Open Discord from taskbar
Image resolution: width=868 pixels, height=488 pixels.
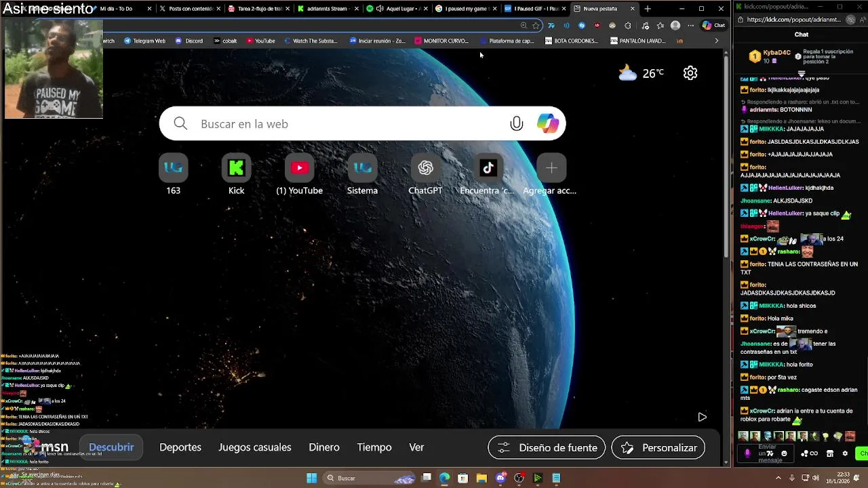pos(500,478)
